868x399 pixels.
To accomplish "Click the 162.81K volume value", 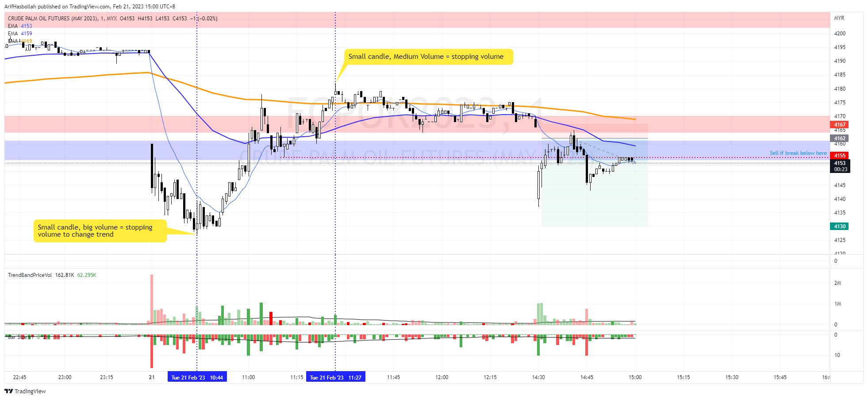I will [x=65, y=275].
